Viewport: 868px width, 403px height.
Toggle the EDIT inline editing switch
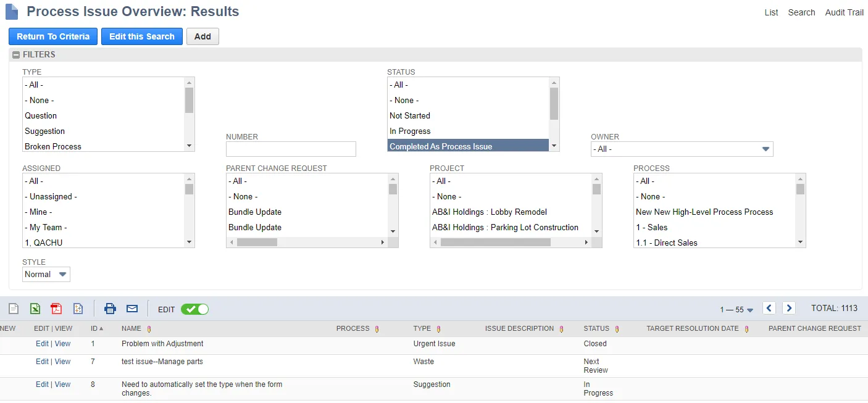pos(194,309)
